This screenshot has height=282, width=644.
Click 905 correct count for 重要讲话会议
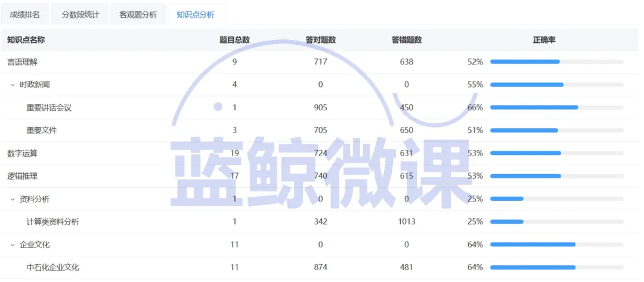(321, 107)
